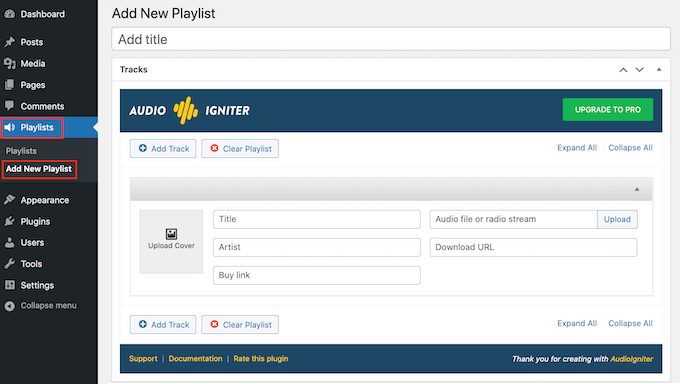Click the bottom Add Track button
The height and width of the screenshot is (384, 680).
(x=163, y=324)
